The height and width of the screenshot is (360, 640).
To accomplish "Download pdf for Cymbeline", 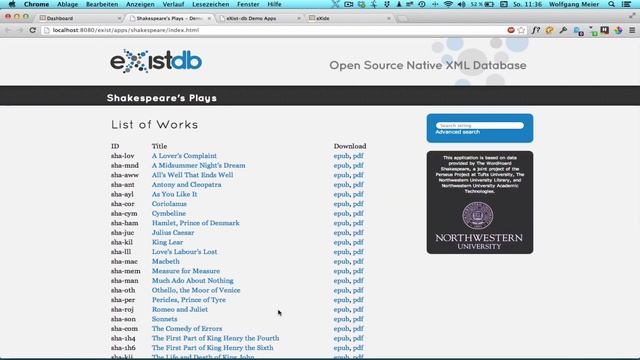I will (358, 213).
